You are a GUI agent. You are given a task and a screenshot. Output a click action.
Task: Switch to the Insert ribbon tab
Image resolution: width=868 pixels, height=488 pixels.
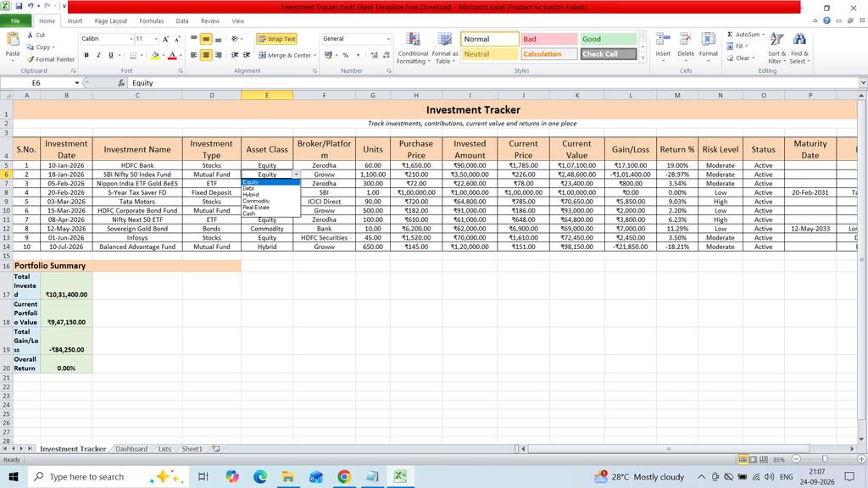(x=75, y=21)
